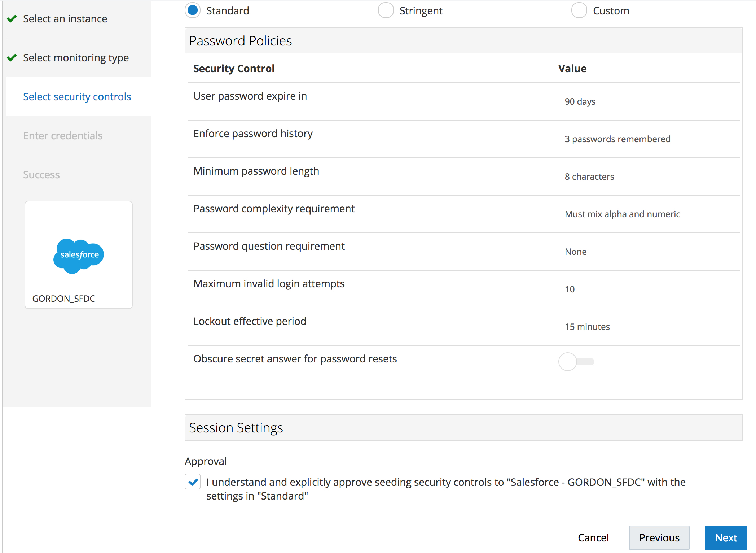Open the Success step
This screenshot has height=553, width=756.
(x=41, y=174)
